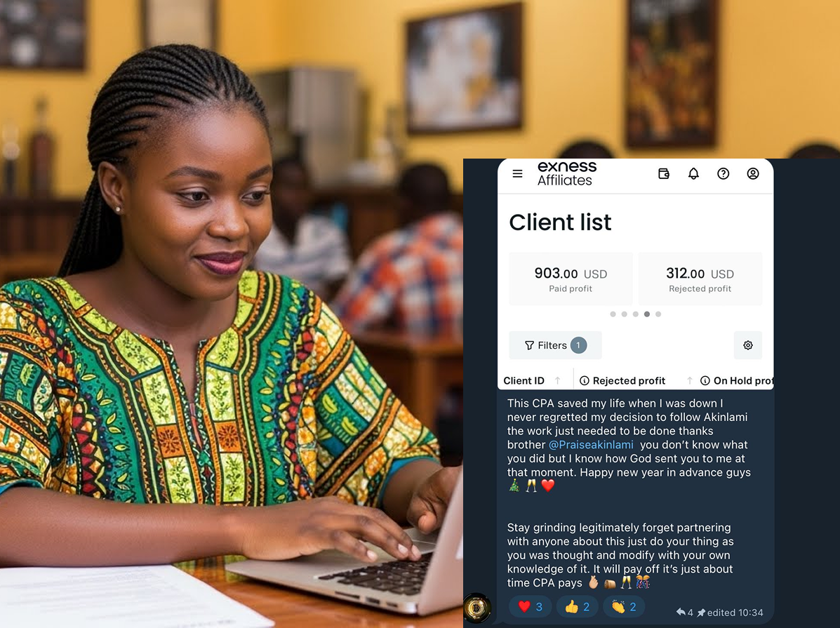Click the Rejected profit info icon

[x=585, y=380]
